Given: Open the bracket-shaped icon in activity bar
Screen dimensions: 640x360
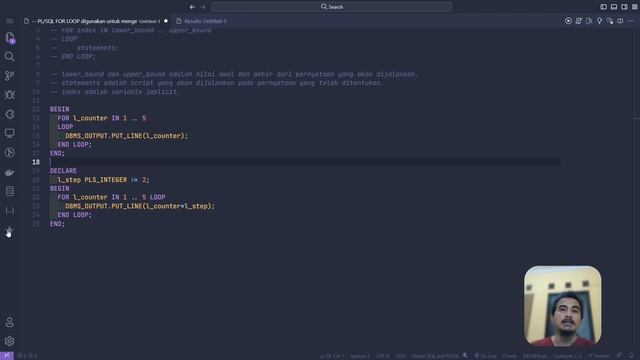Looking at the screenshot, I should [9, 211].
